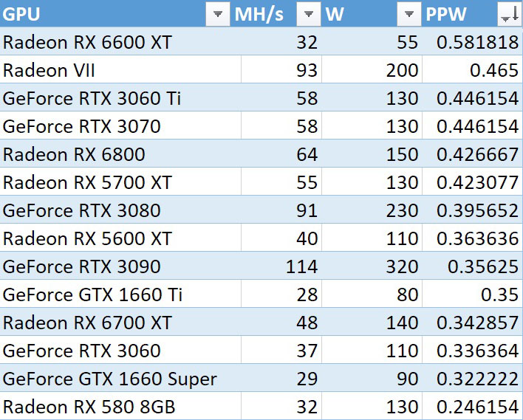Image resolution: width=523 pixels, height=420 pixels.
Task: Select the GeForce RTX 3080 cell
Action: click(x=120, y=210)
